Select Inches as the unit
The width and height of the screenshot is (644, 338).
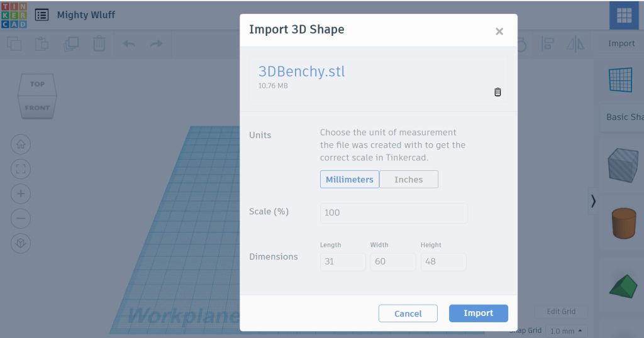tap(409, 180)
